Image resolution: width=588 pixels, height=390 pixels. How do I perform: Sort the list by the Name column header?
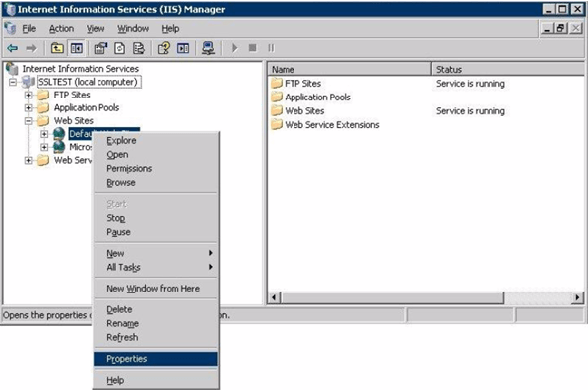pyautogui.click(x=349, y=69)
